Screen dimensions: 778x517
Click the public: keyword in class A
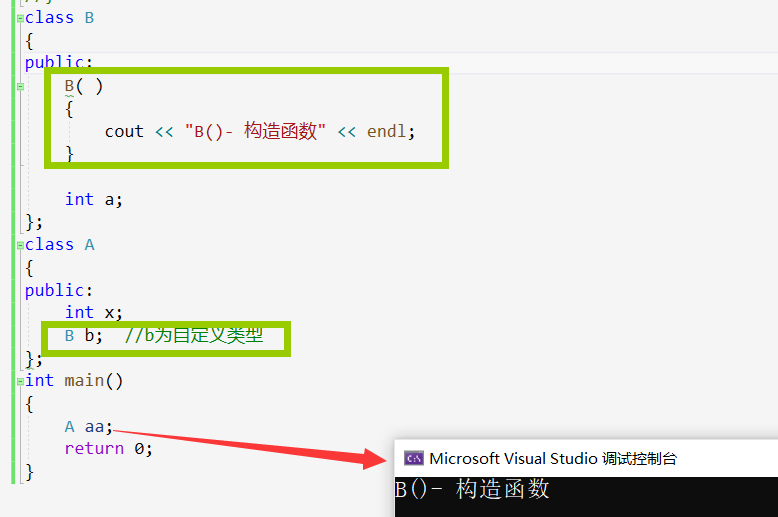coord(59,290)
